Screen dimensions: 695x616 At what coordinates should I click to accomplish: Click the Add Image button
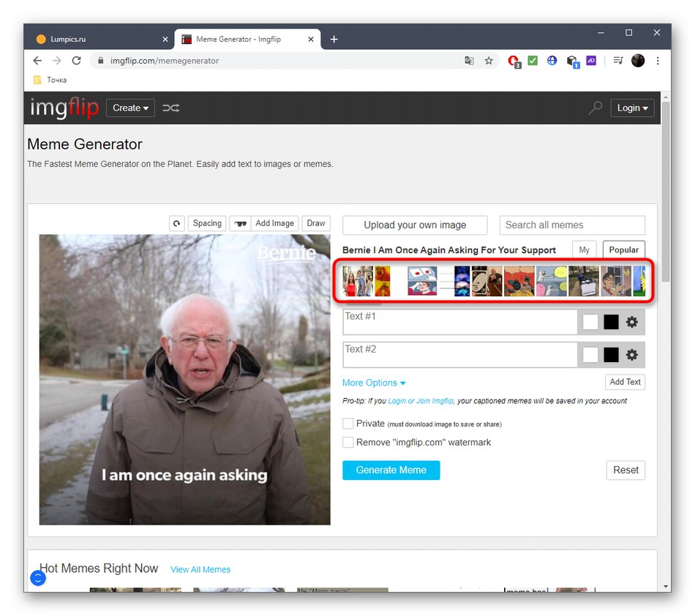[274, 223]
